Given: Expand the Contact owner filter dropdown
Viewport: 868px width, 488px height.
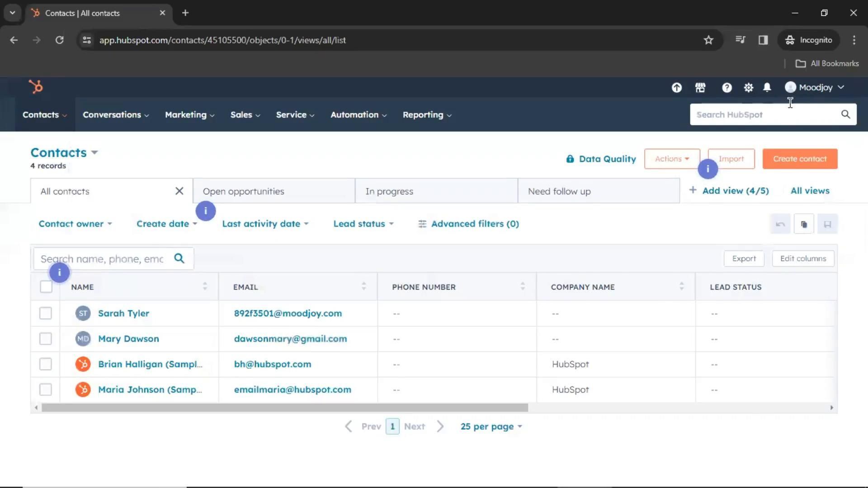Looking at the screenshot, I should pyautogui.click(x=75, y=224).
